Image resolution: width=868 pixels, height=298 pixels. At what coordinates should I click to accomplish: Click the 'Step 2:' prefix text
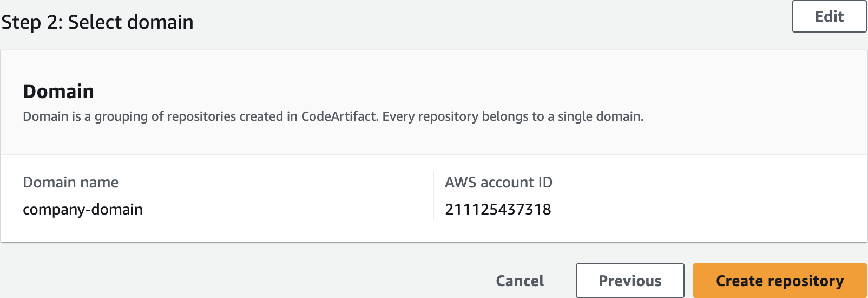[x=31, y=22]
